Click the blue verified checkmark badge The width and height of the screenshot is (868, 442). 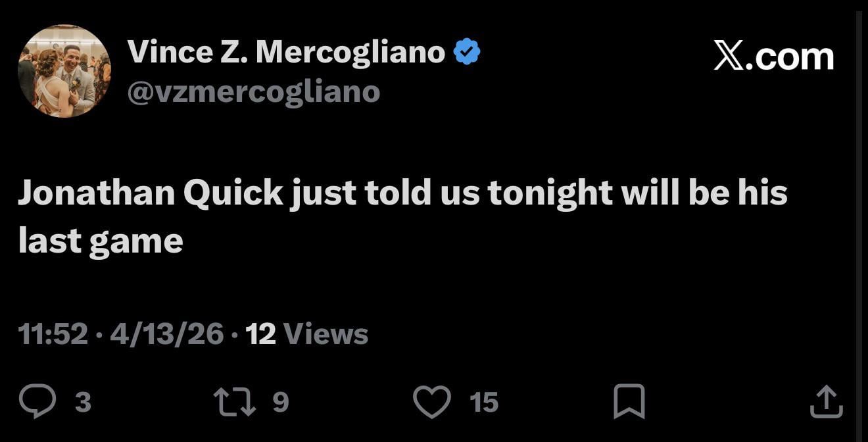467,52
